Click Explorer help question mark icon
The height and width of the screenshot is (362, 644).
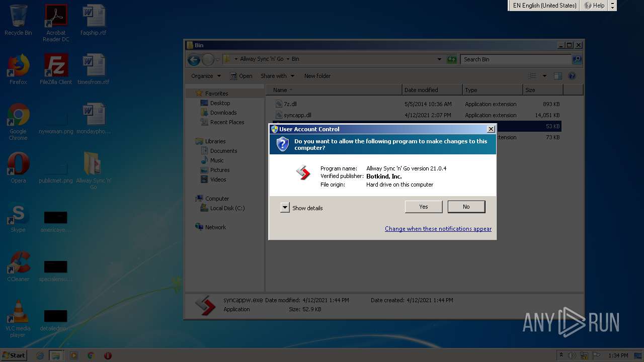pos(572,76)
